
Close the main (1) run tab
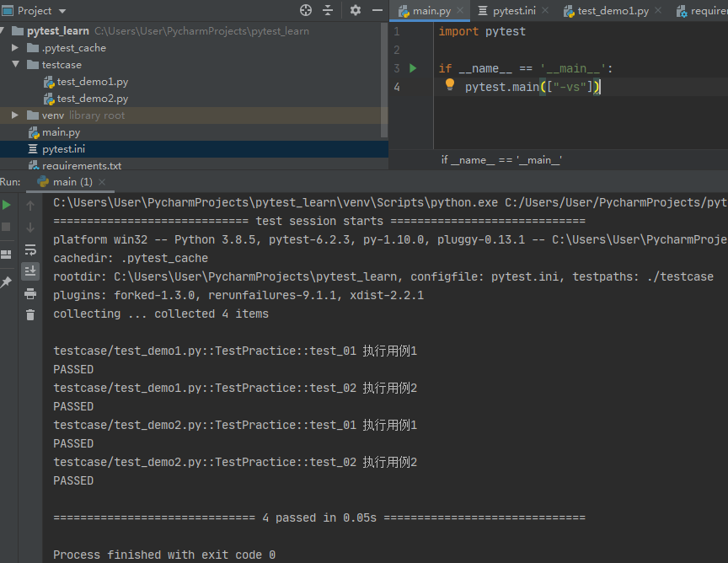102,182
